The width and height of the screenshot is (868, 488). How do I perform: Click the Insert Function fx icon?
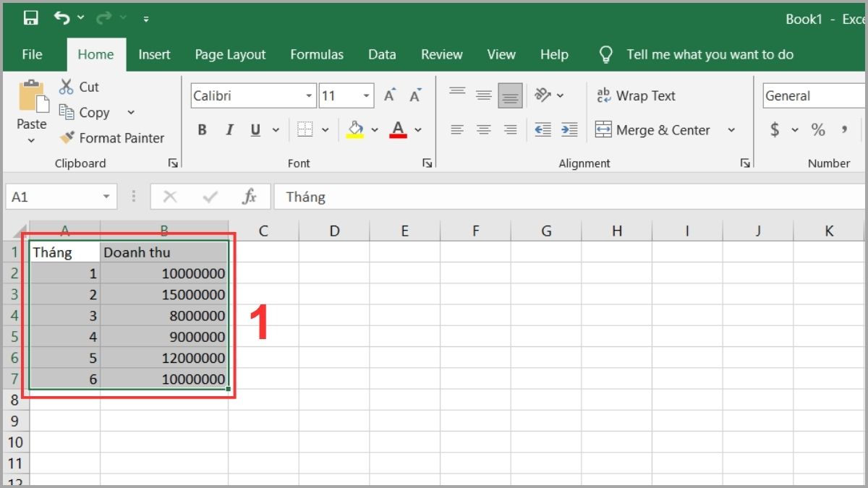pos(250,197)
